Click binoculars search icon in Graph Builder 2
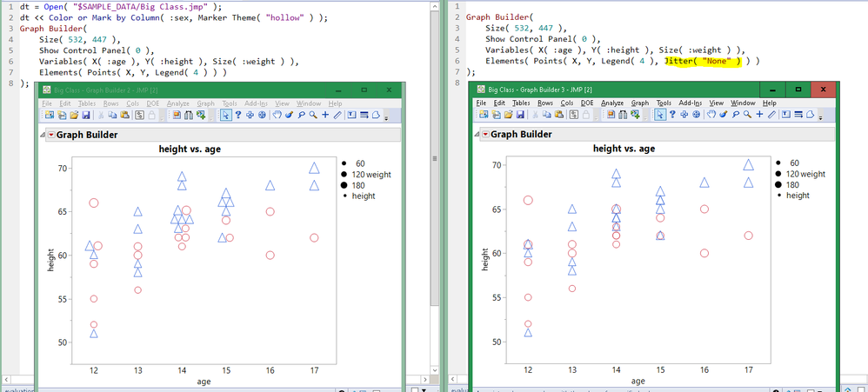The height and width of the screenshot is (392, 868). 188,115
